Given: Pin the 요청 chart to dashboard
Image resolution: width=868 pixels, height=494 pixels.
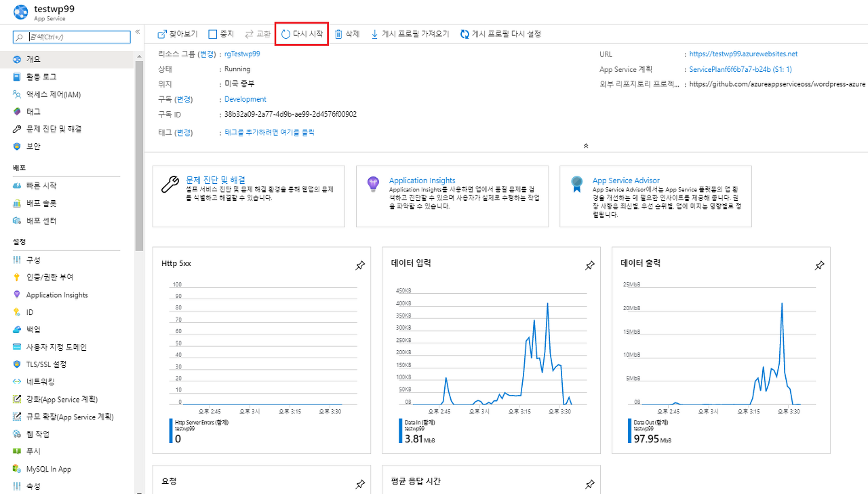Looking at the screenshot, I should 360,484.
